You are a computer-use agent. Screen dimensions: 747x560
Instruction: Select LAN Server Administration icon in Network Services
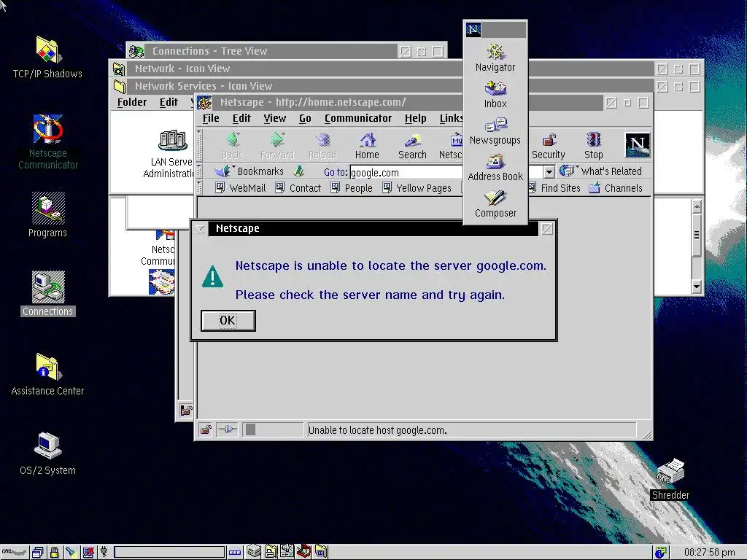click(169, 154)
